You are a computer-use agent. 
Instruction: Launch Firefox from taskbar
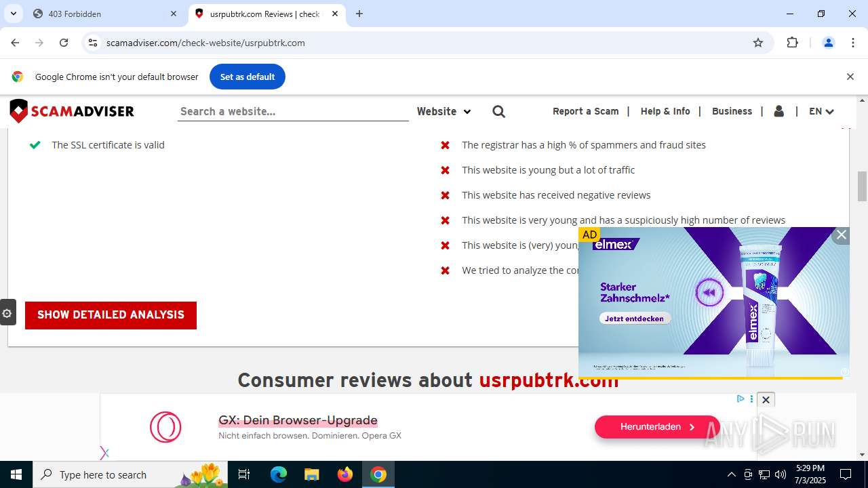(345, 474)
